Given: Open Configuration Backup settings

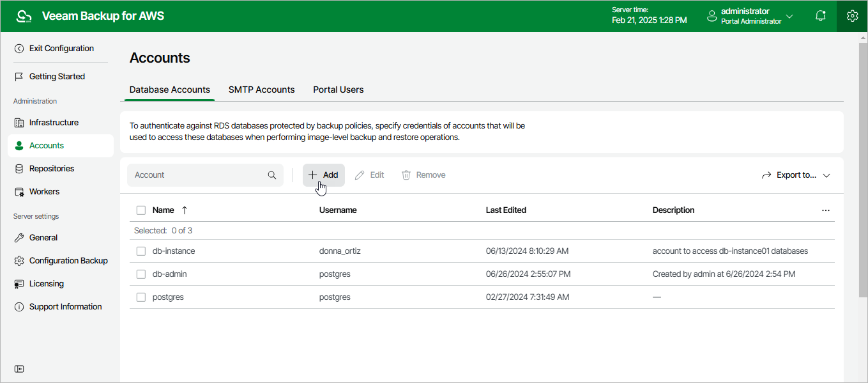Looking at the screenshot, I should pos(68,261).
